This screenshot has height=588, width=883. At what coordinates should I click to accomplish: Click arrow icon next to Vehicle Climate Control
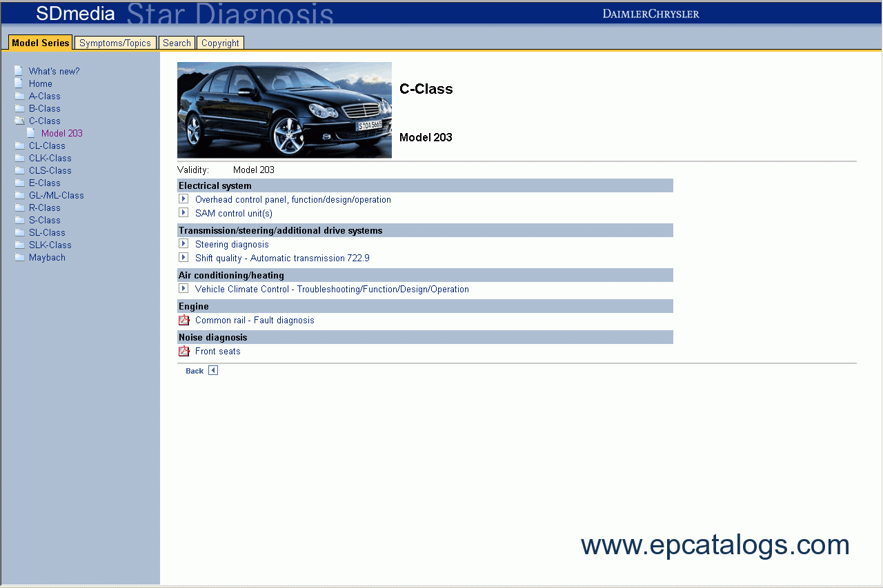tap(183, 288)
